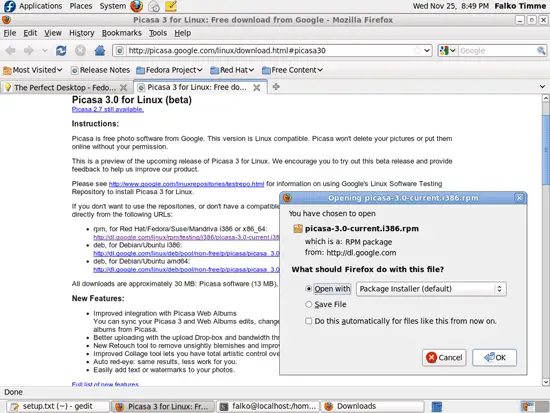Close the Opening picasa rpm dialog

tap(519, 198)
